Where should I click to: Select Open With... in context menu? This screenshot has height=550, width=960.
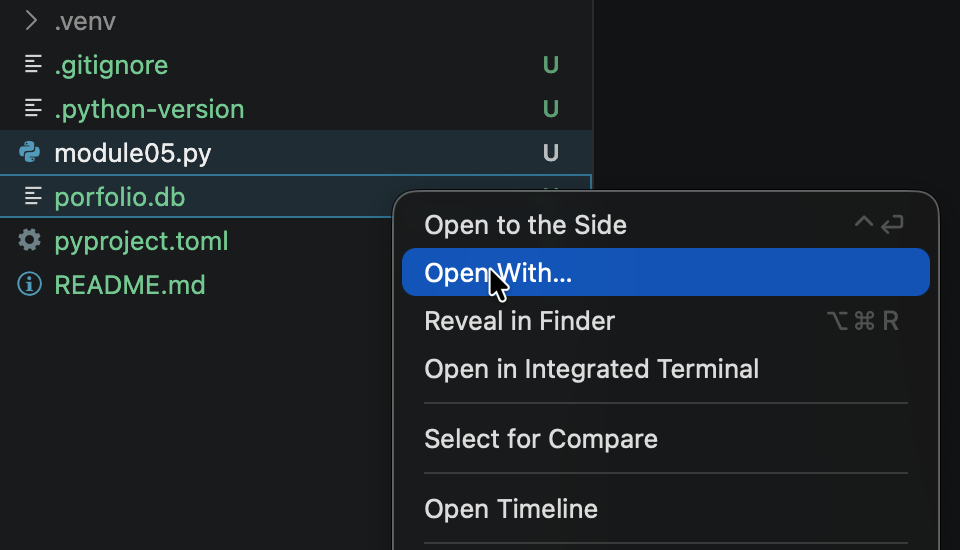(666, 273)
